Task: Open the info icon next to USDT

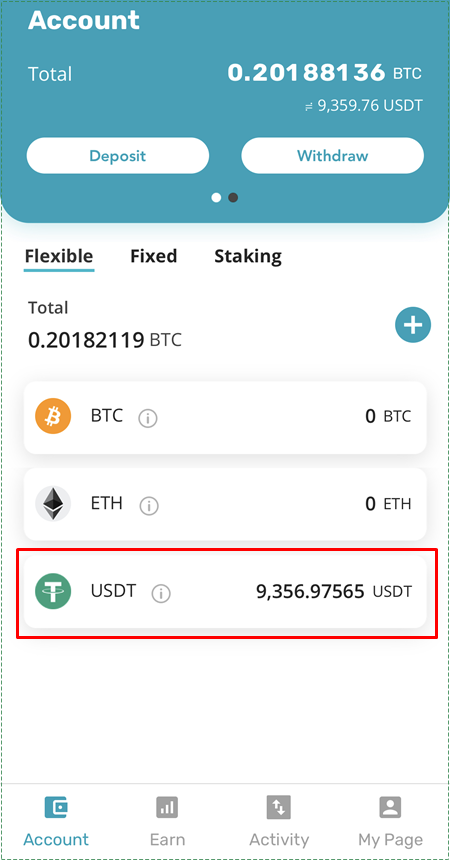Action: 161,593
